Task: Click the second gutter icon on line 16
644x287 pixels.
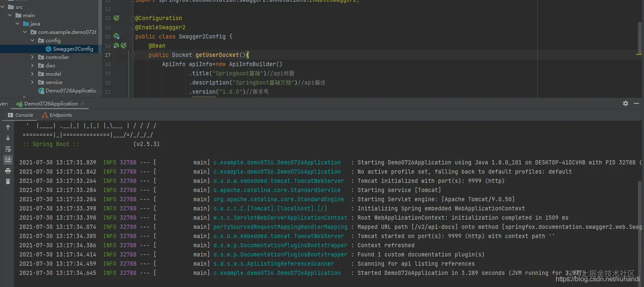Action: 123,46
